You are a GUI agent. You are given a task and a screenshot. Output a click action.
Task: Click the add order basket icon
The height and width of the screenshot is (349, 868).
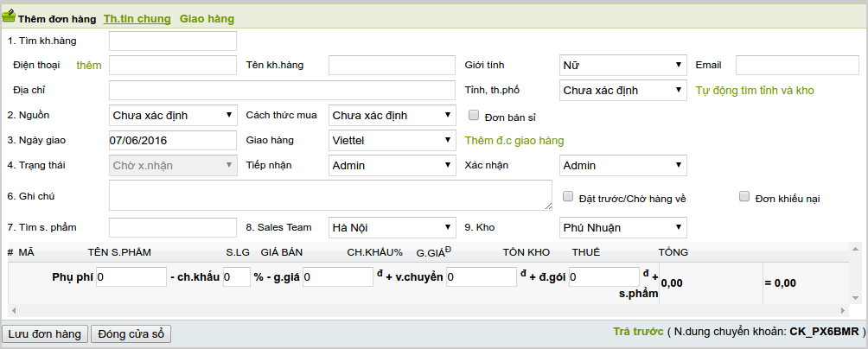point(9,18)
